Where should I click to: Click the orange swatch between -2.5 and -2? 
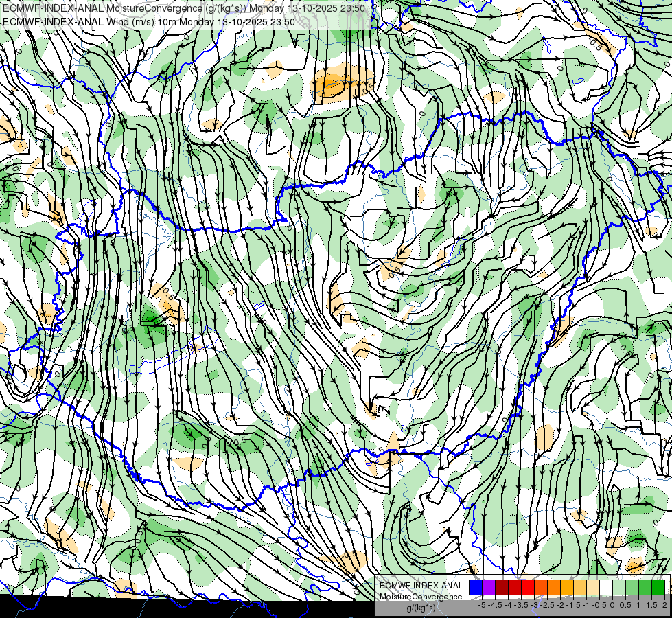point(554,588)
